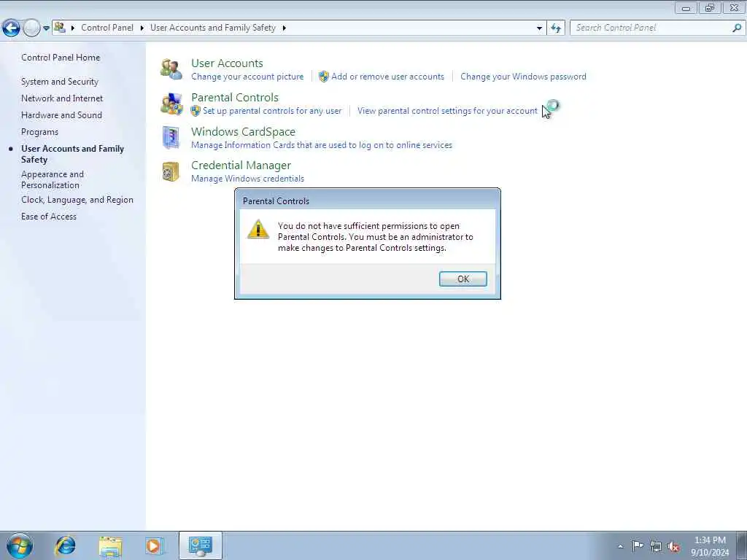
Task: Show hidden tray icons
Action: point(620,546)
